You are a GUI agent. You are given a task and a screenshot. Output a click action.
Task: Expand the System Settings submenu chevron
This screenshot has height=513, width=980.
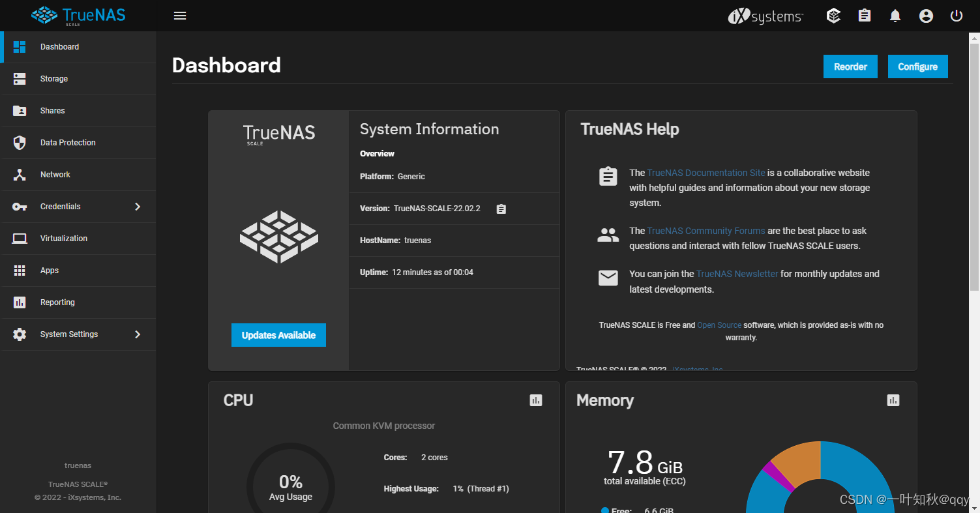[138, 334]
